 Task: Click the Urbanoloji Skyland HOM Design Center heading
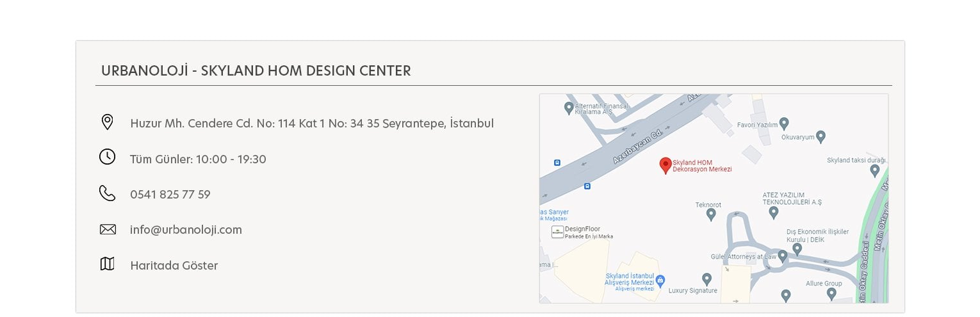pos(256,70)
